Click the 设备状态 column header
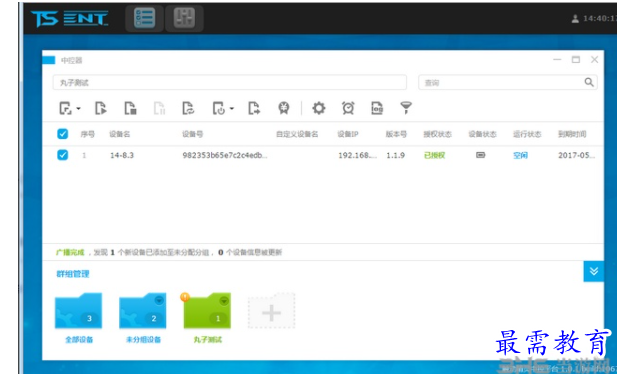This screenshot has height=374, width=617. click(482, 134)
